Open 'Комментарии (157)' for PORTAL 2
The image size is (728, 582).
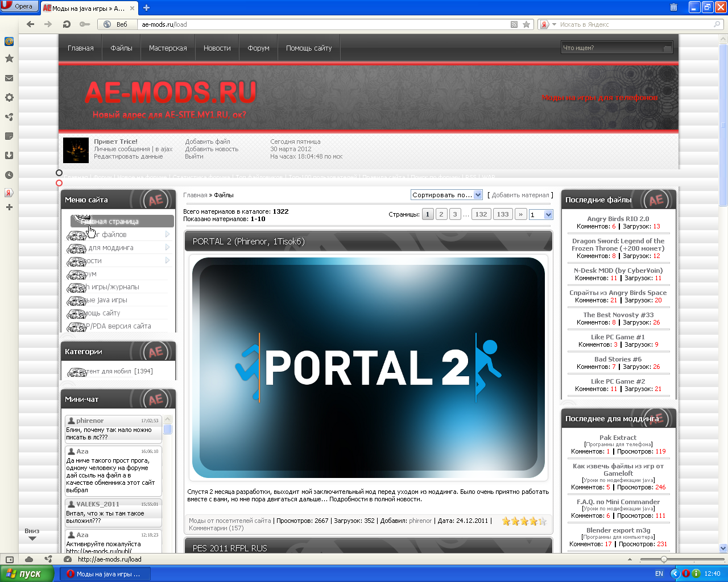[x=216, y=528]
